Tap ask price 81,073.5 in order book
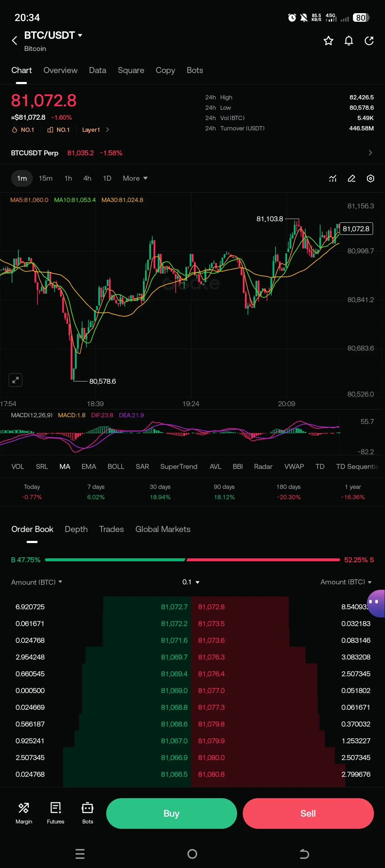385x868 pixels. pos(211,624)
